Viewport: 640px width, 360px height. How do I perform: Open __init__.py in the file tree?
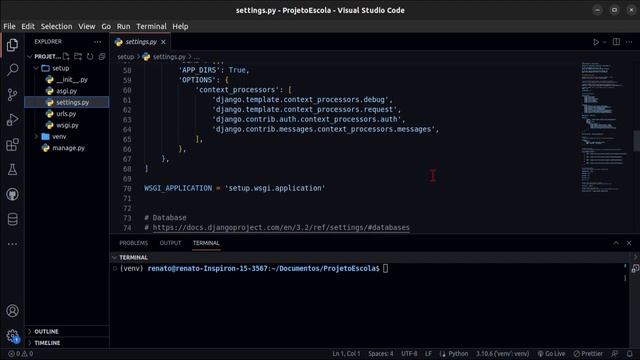tap(71, 80)
